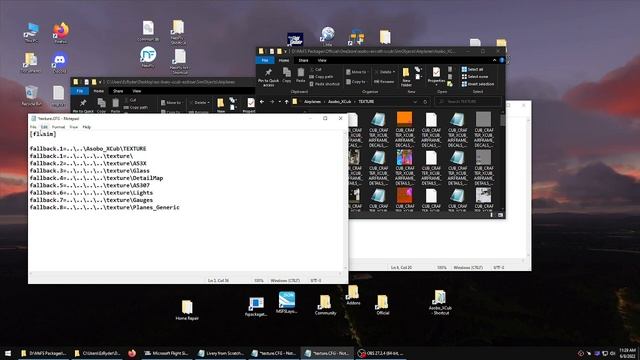Viewport: 640px width, 360px height.
Task: Switch to the OBS taskbar button
Action: [380, 353]
